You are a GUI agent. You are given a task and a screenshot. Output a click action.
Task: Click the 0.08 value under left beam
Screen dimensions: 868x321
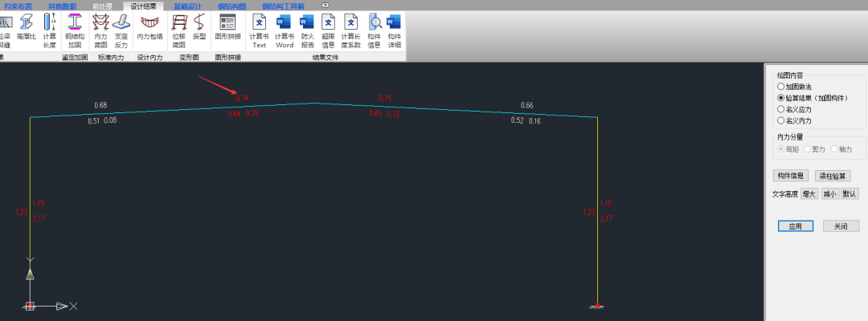(x=110, y=120)
